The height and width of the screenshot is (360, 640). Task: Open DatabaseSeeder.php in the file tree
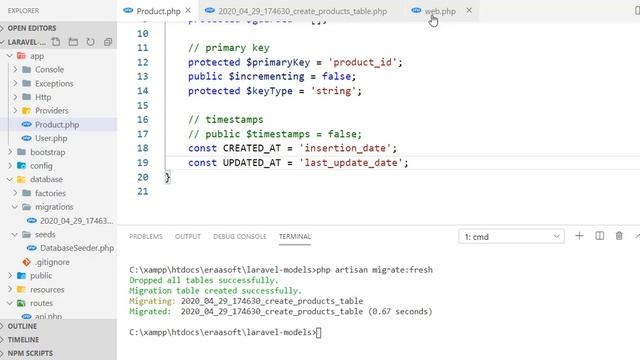77,248
